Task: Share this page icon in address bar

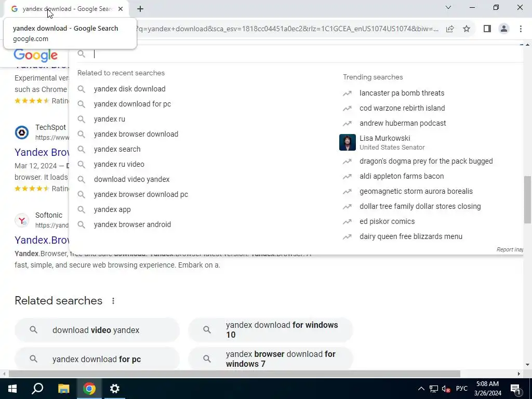Action: pos(450,29)
